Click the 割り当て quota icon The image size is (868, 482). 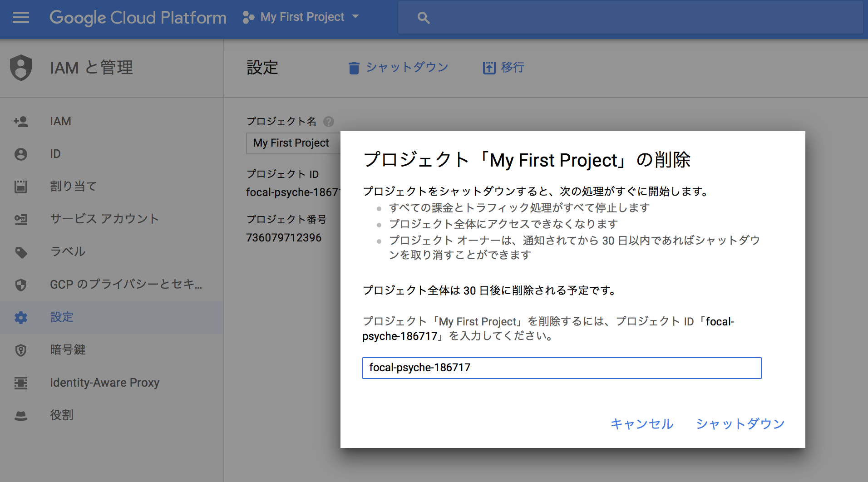click(x=21, y=187)
